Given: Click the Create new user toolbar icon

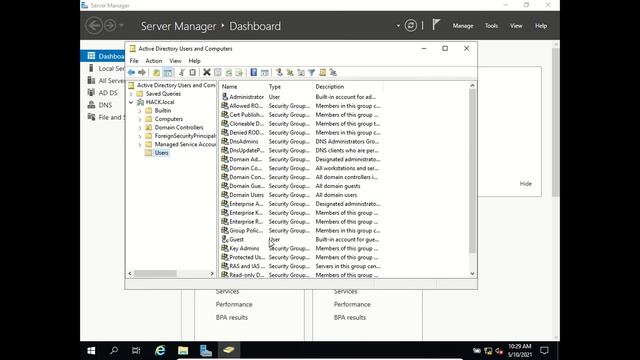Looking at the screenshot, I should coord(279,73).
